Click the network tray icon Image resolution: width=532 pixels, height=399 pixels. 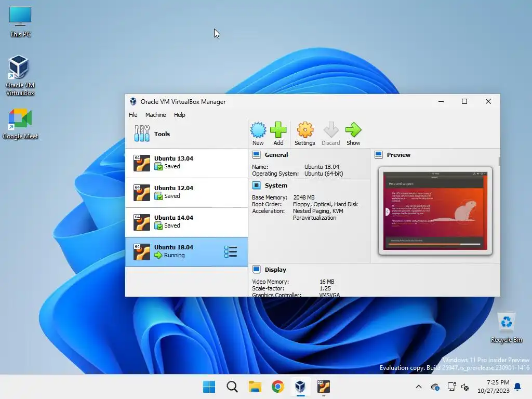pyautogui.click(x=451, y=387)
